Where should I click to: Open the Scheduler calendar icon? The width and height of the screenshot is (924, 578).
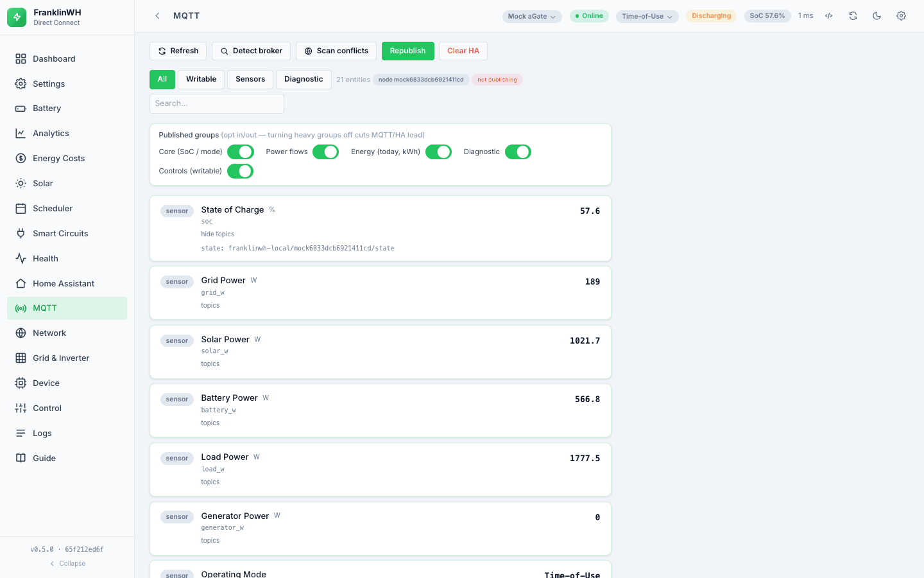[x=21, y=209]
